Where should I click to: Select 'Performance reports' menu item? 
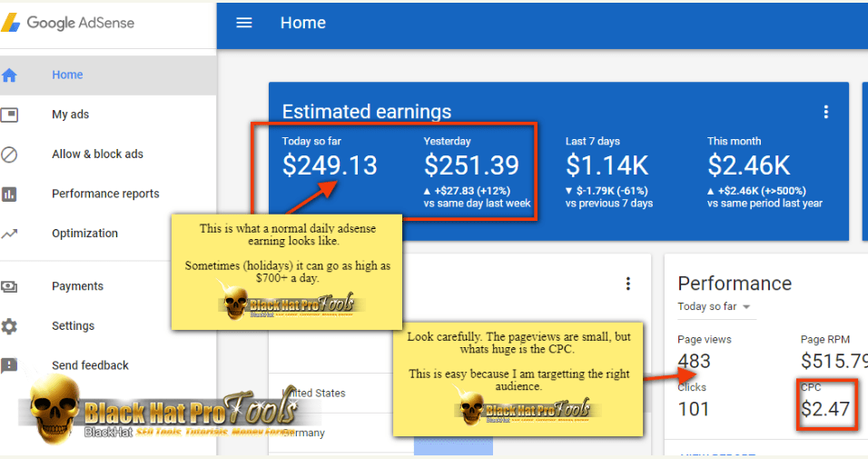(x=105, y=194)
